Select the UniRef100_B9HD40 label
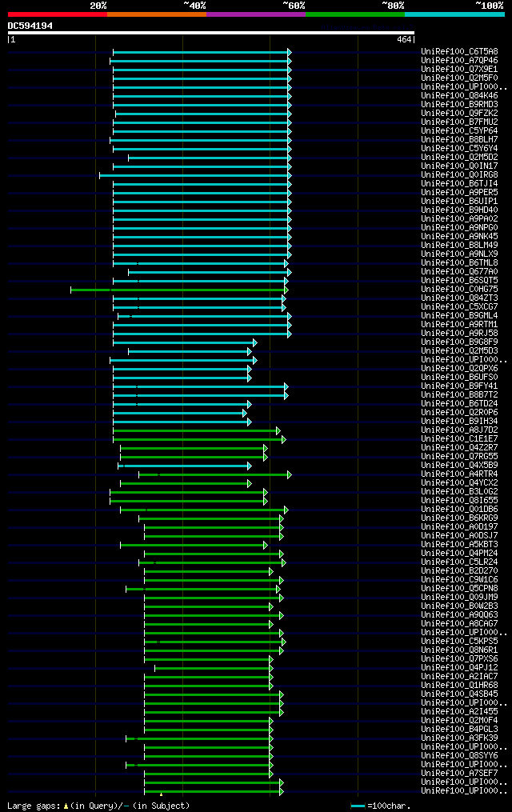 tap(460, 210)
